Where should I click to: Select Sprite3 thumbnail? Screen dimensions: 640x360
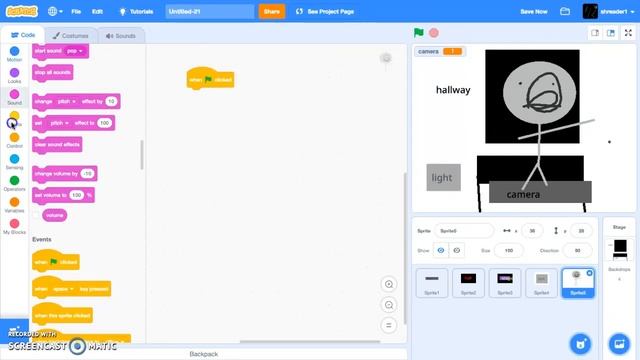coord(505,283)
